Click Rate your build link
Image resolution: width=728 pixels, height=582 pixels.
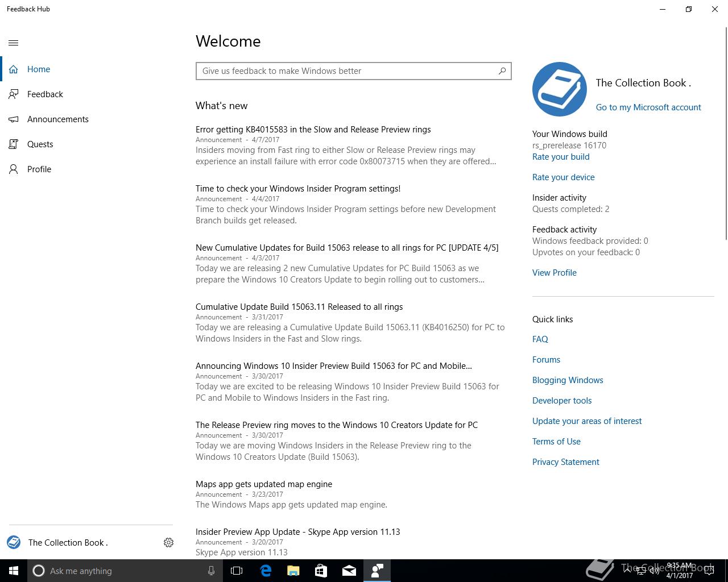click(x=561, y=157)
